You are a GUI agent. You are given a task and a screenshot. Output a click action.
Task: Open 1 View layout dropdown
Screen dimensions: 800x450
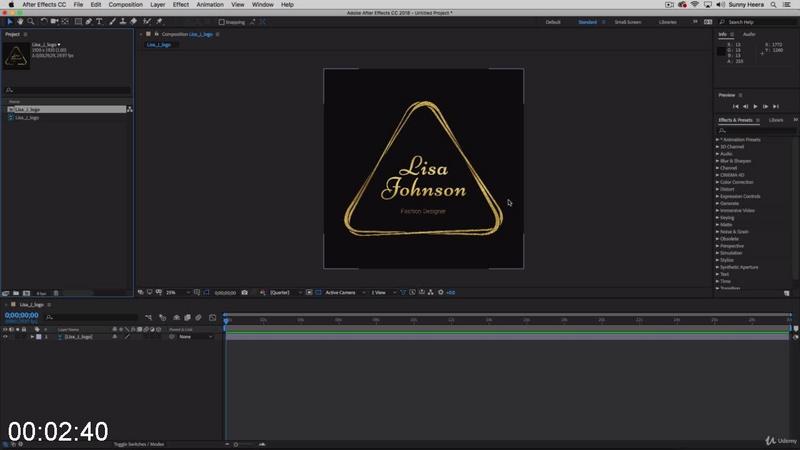tap(383, 292)
